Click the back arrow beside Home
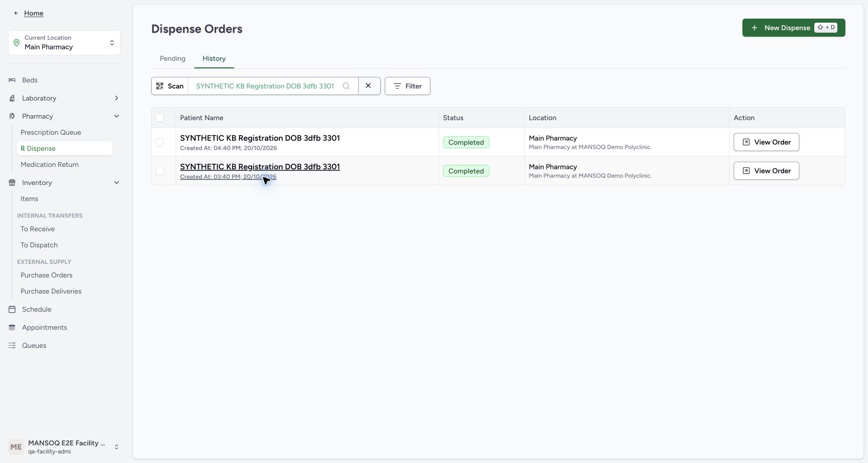Screen dimensions: 868x463 (x=16, y=13)
